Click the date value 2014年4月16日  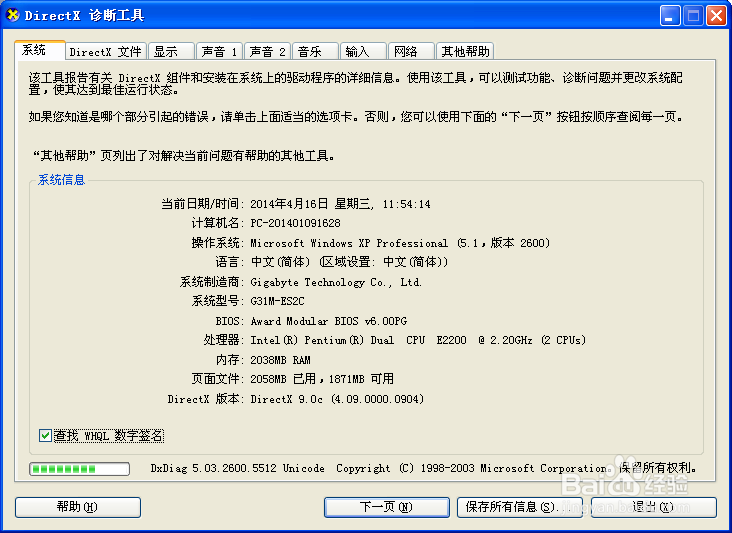tap(289, 203)
